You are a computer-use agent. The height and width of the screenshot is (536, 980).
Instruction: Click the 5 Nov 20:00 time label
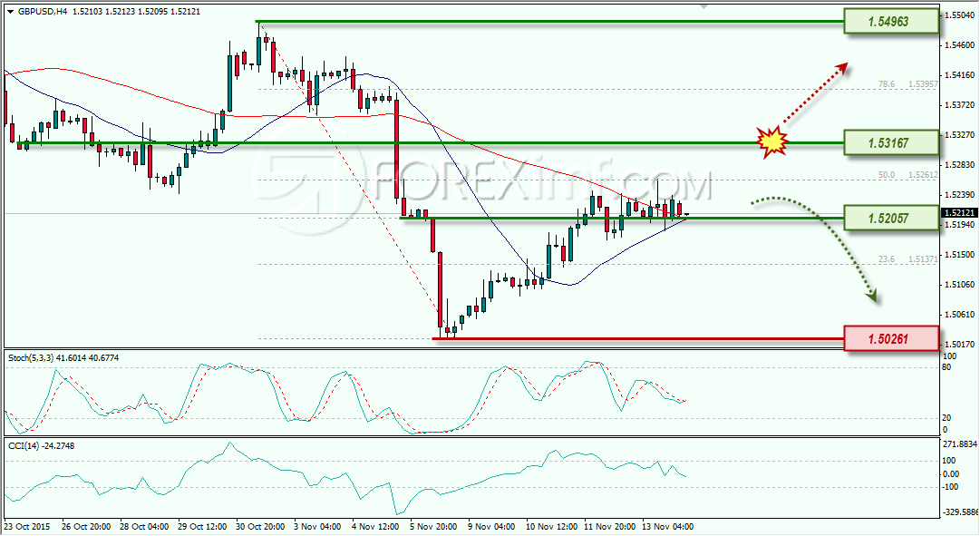433,527
